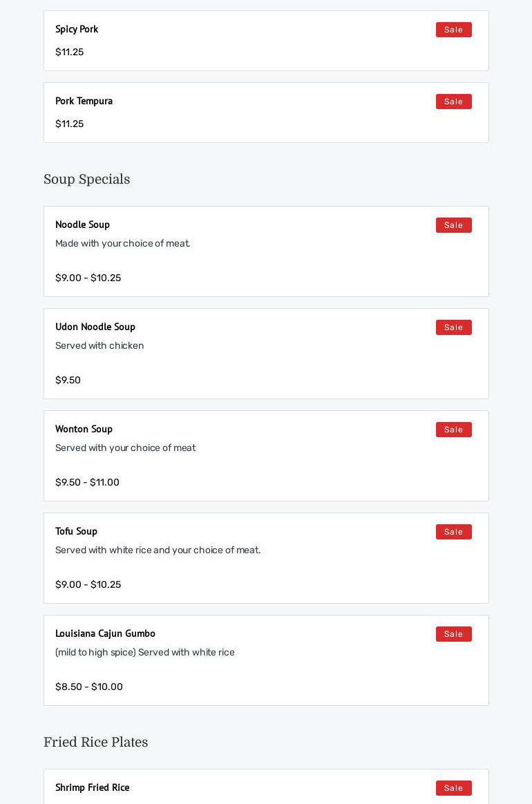Choose the Tofu Soup item title
This screenshot has height=804, width=532.
[x=76, y=531]
